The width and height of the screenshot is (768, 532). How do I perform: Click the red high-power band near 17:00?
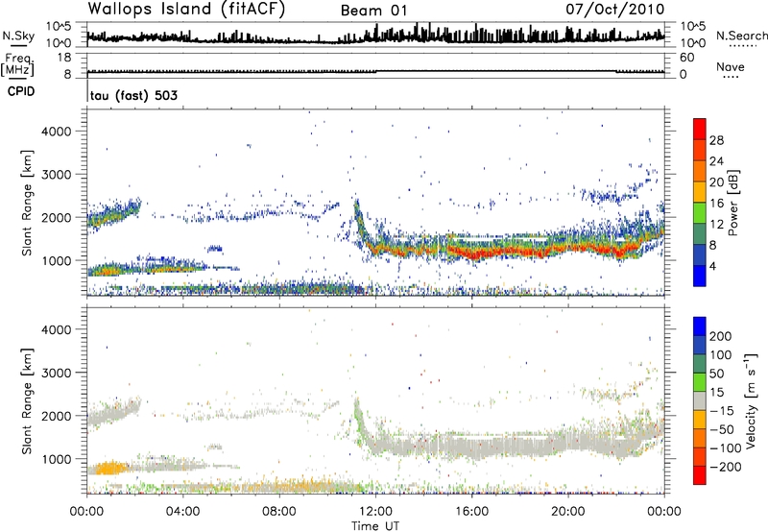(x=494, y=254)
